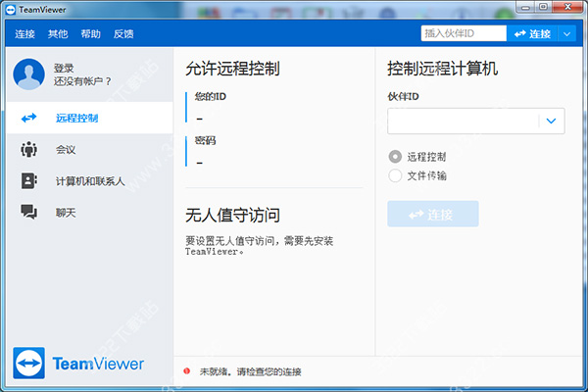Minimize the TeamViewer window
Screen dimensions: 588x392
(x=525, y=7)
